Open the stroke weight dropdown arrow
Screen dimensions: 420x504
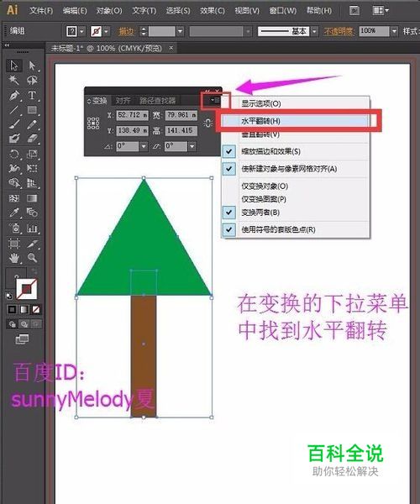coord(181,32)
